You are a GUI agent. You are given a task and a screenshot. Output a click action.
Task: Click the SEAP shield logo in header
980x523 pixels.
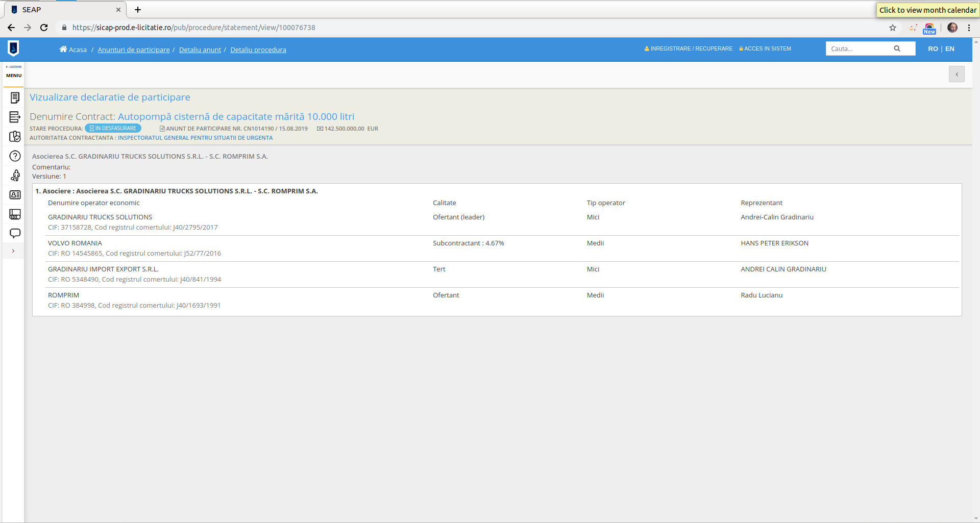coord(13,48)
